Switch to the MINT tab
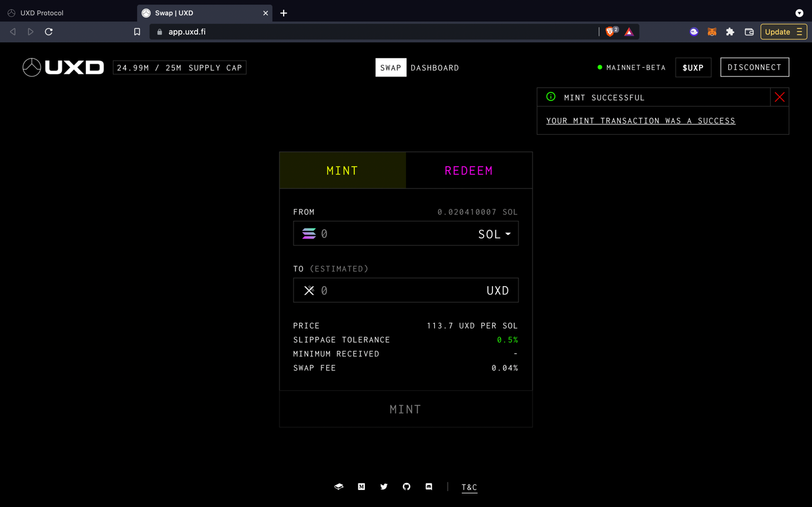This screenshot has width=812, height=507. pyautogui.click(x=342, y=171)
